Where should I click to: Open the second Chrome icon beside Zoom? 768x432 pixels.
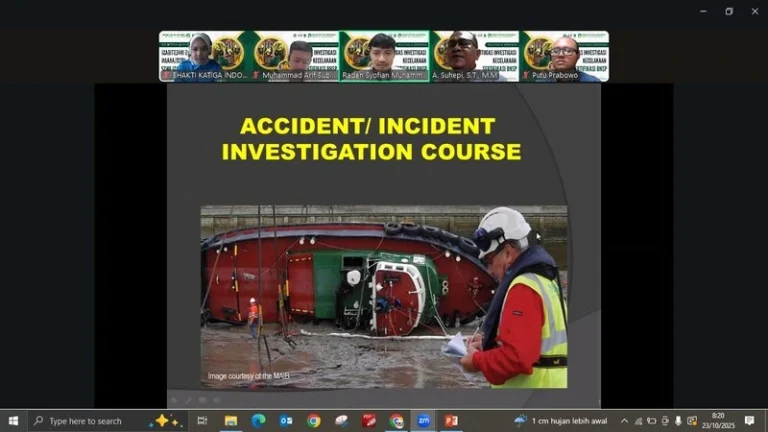(396, 421)
